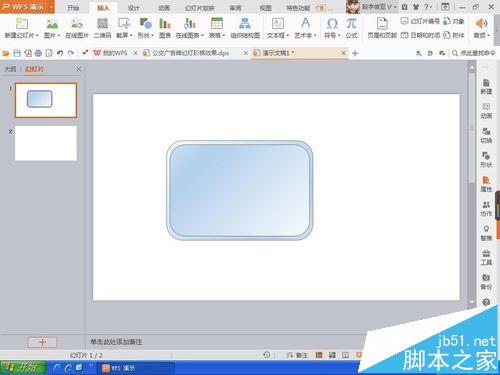
Task: Open the Collaboration side pane
Action: pyautogui.click(x=486, y=209)
